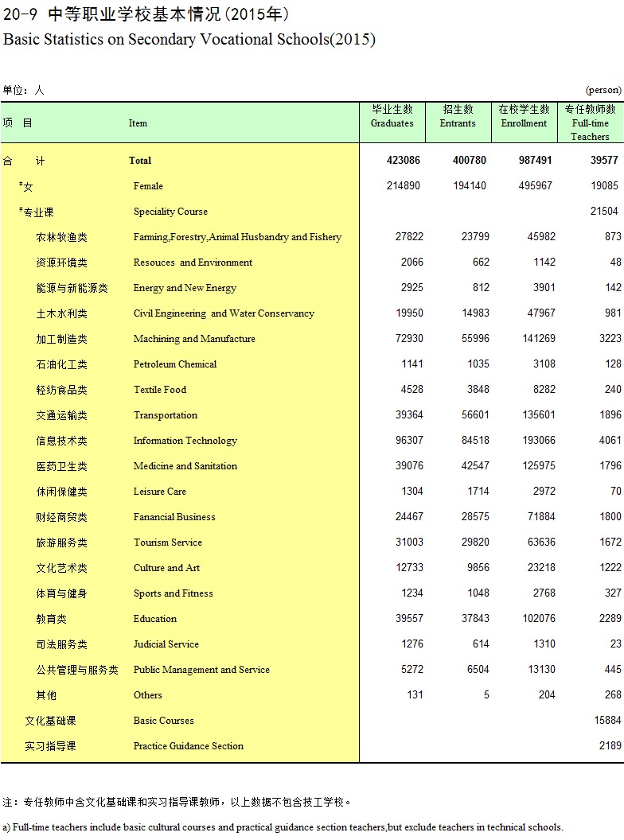Select Judicial Service entrants 614
The height and width of the screenshot is (840, 624).
coord(481,644)
